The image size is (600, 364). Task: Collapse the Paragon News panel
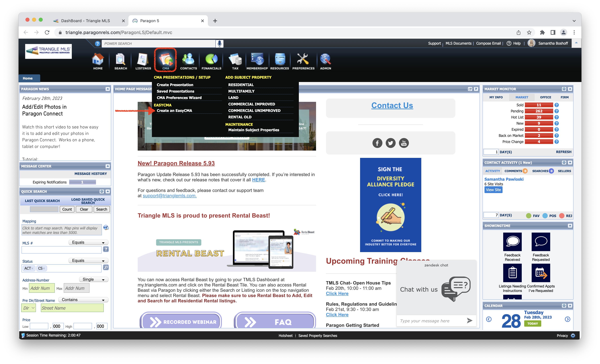(x=107, y=89)
